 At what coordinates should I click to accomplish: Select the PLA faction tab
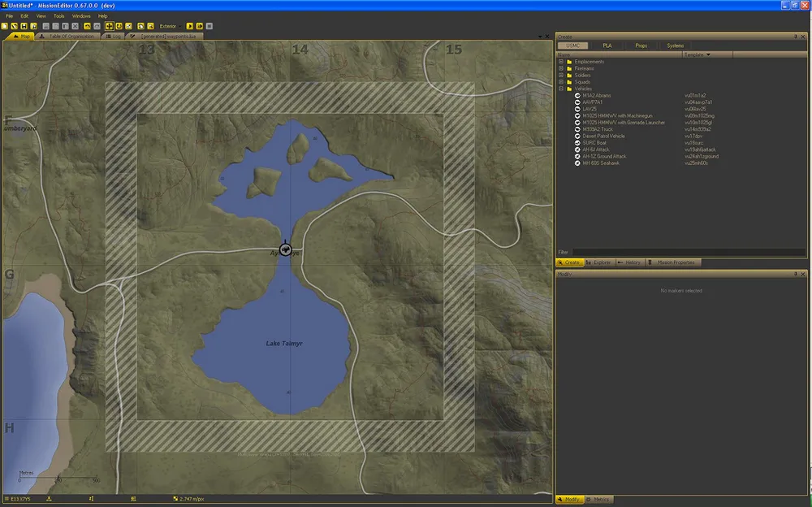click(607, 45)
